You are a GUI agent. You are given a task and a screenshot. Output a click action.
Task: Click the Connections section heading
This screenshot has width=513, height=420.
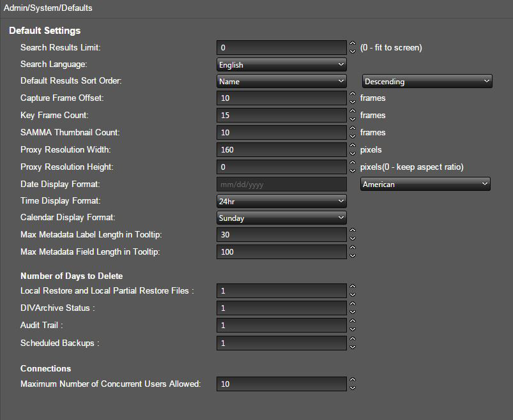click(46, 369)
